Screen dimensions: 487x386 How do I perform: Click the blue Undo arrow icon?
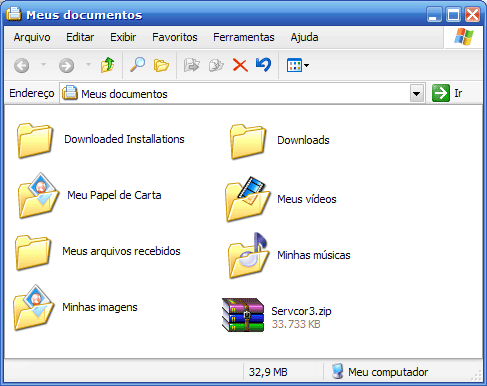click(263, 65)
